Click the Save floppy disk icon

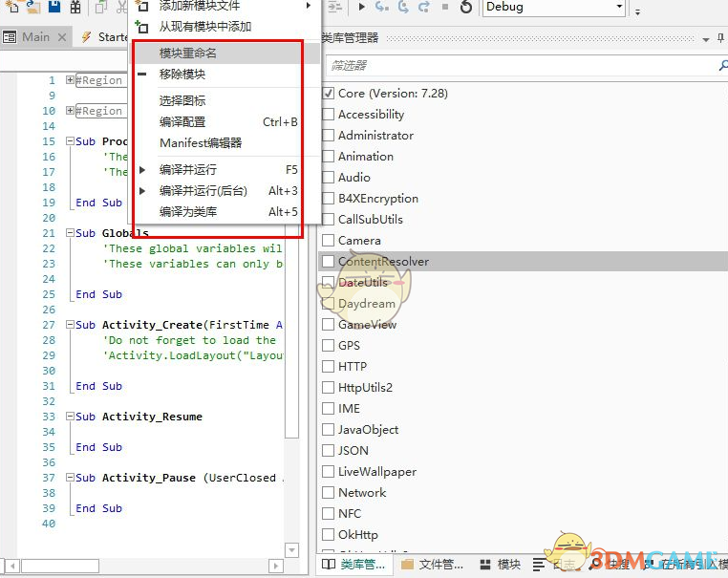pos(54,6)
